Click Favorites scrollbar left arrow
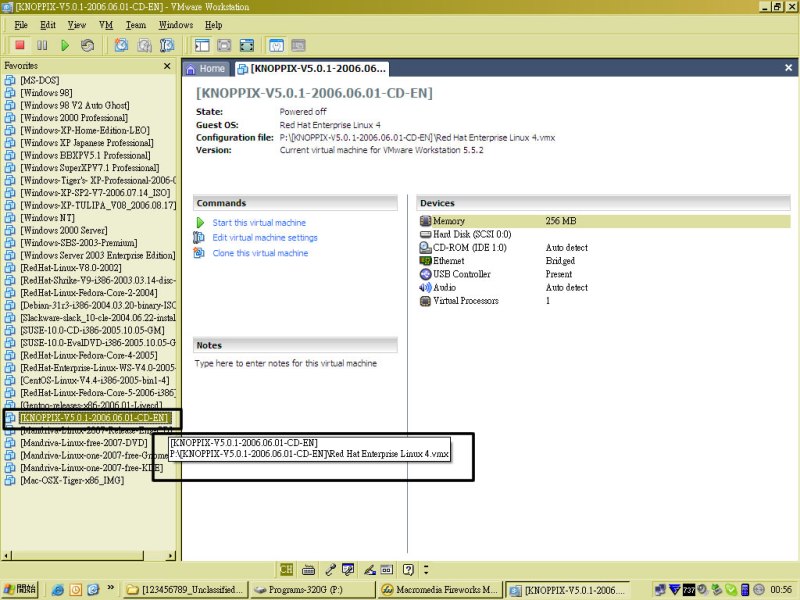Image resolution: width=800 pixels, height=600 pixels. pyautogui.click(x=6, y=555)
